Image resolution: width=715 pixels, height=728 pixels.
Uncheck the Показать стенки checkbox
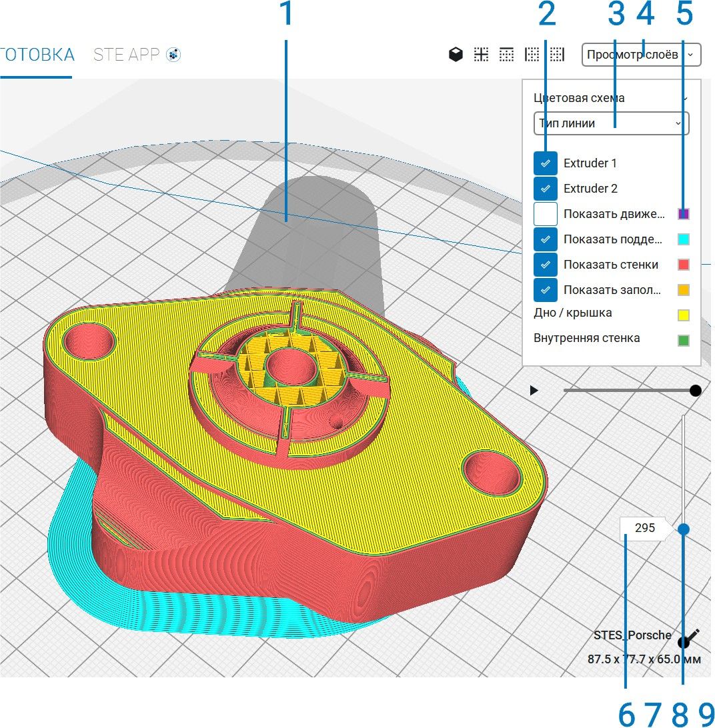point(546,265)
